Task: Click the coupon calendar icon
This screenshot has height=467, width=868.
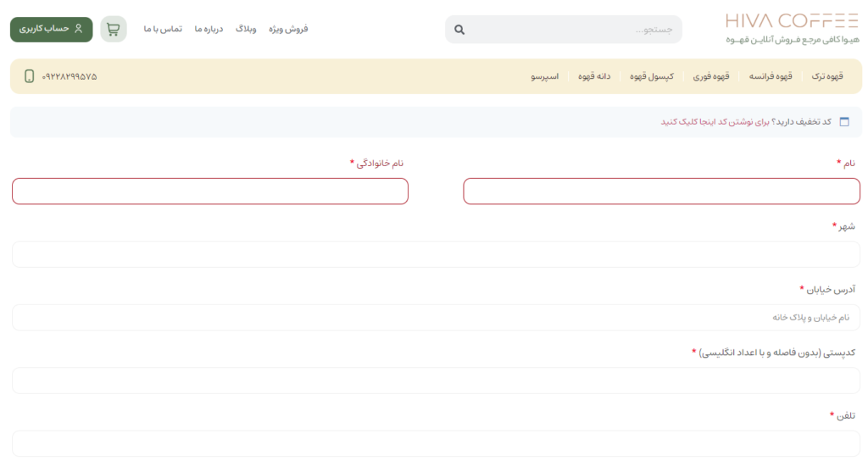Action: click(x=844, y=122)
